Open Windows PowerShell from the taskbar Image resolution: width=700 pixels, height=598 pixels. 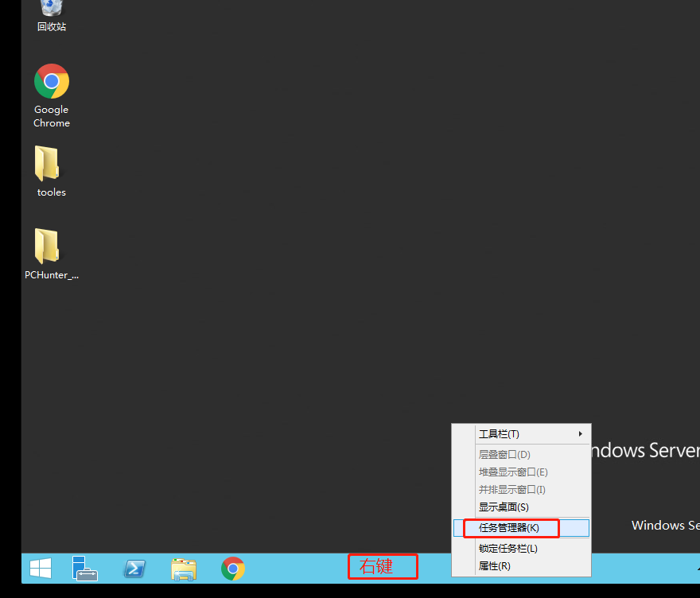tap(134, 569)
